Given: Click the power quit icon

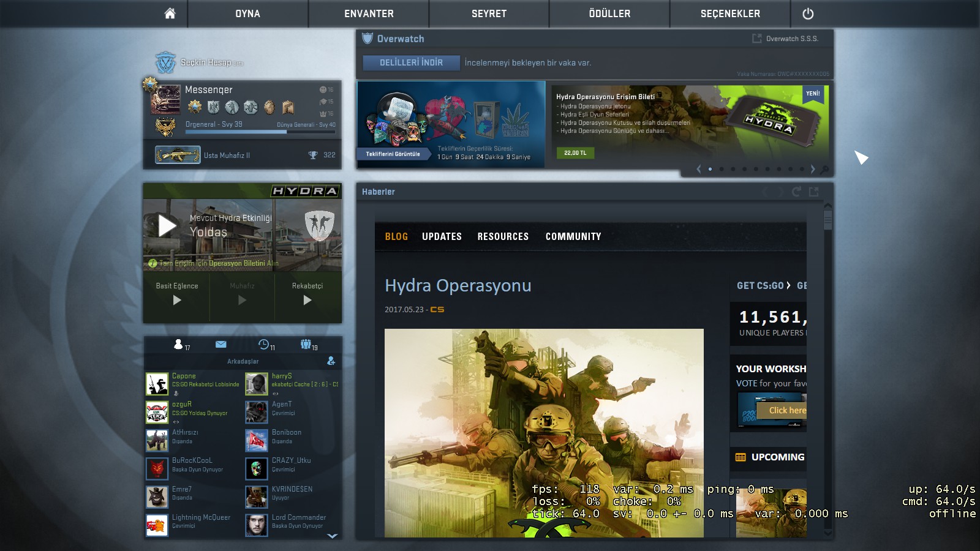Looking at the screenshot, I should [x=808, y=13].
